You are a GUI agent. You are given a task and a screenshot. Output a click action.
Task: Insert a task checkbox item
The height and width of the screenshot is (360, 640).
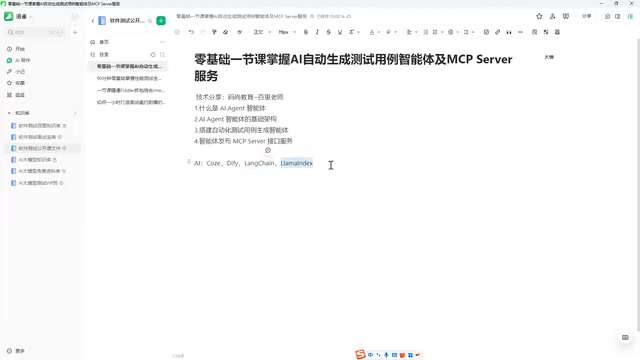[486, 32]
